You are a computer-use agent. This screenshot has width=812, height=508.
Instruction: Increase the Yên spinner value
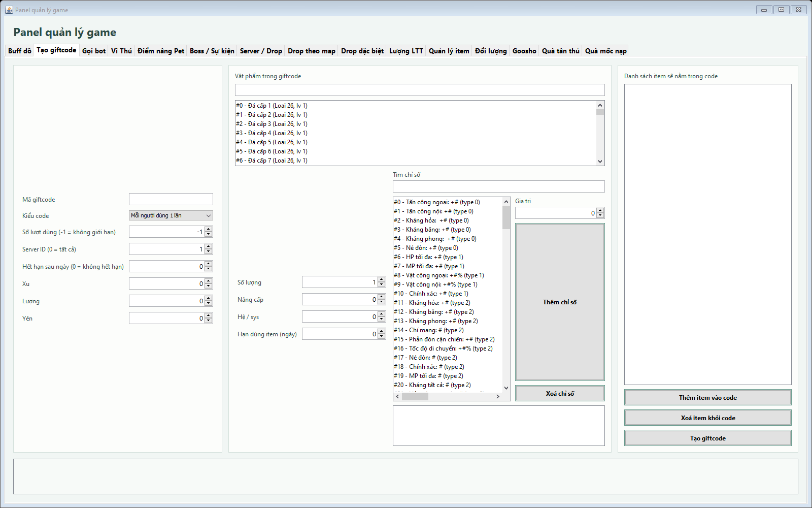pos(209,315)
